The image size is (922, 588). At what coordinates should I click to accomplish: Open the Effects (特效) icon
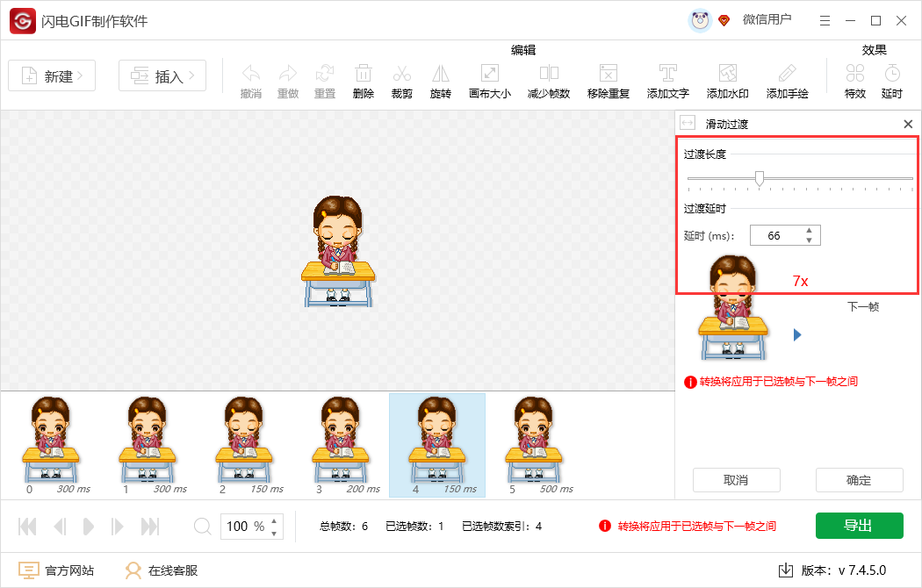tap(854, 75)
